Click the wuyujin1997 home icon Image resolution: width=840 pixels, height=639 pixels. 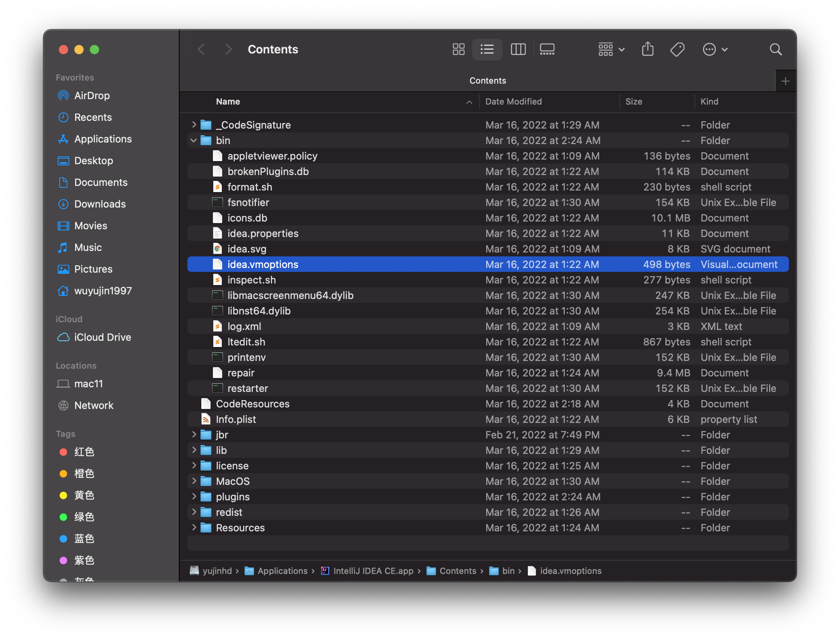click(63, 290)
